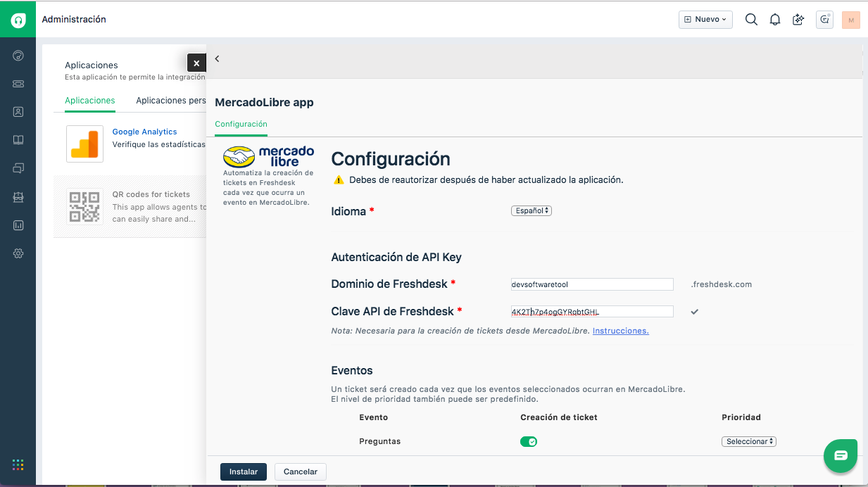
Task: Click the back arrow in panel header
Action: click(217, 58)
